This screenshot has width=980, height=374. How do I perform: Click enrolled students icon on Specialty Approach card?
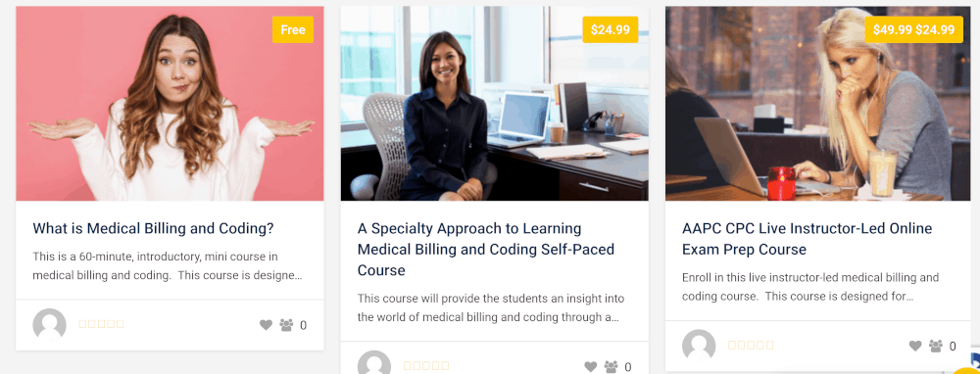612,366
